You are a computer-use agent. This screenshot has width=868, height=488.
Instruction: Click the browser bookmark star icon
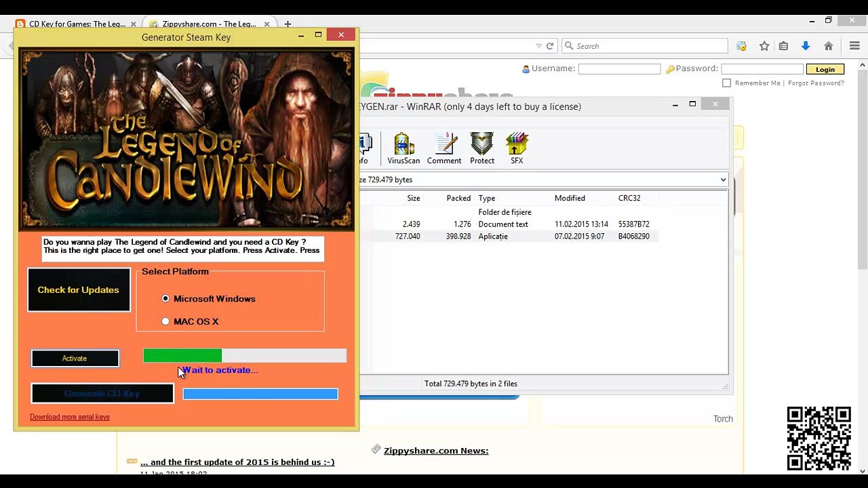pos(764,46)
